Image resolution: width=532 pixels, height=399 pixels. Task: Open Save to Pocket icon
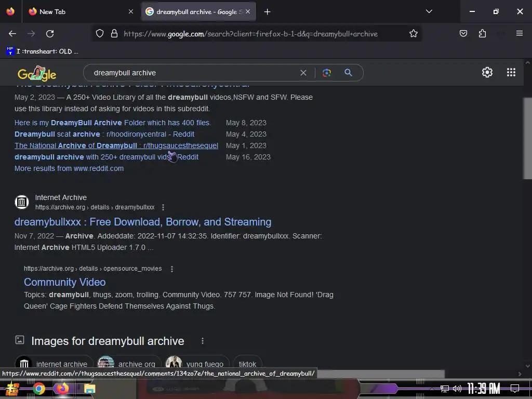coord(463,34)
